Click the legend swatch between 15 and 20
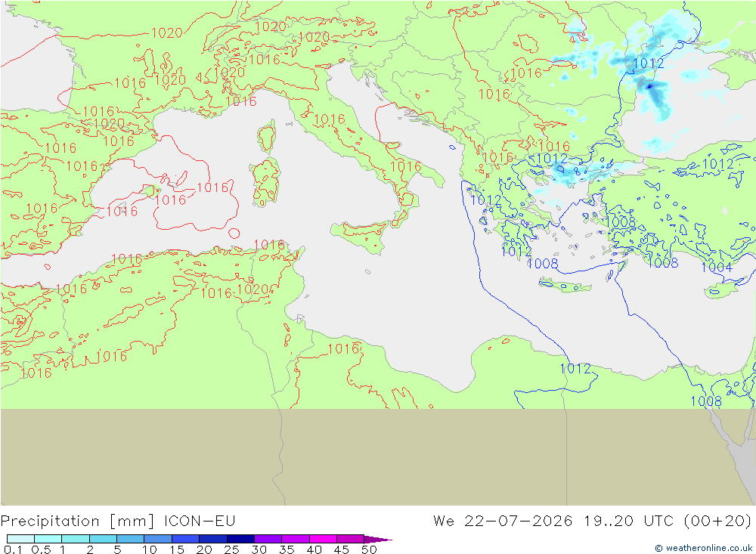 tap(186, 539)
